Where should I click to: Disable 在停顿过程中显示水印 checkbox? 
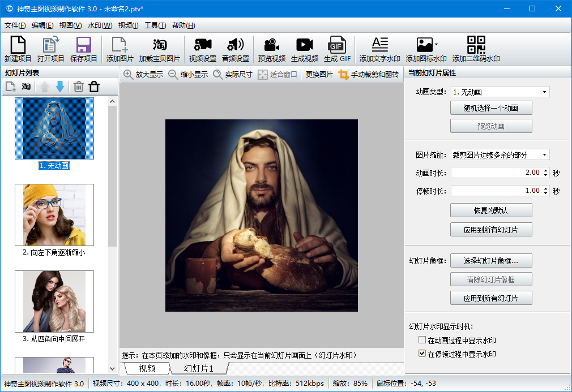(422, 354)
